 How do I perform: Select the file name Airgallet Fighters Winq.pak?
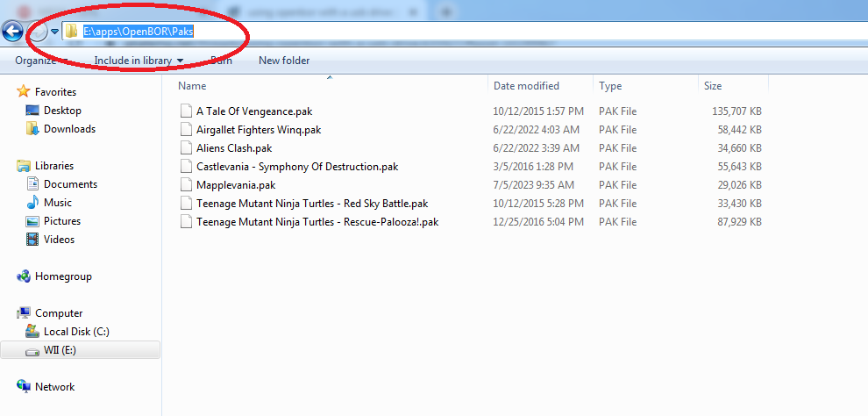pyautogui.click(x=259, y=130)
